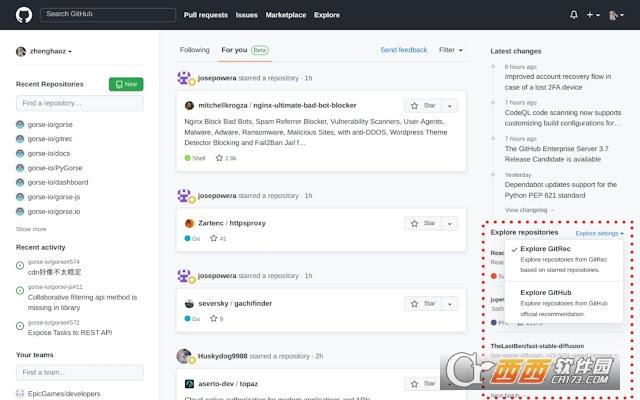This screenshot has width=640, height=400.
Task: Expand Show more repositories
Action: [x=31, y=229]
